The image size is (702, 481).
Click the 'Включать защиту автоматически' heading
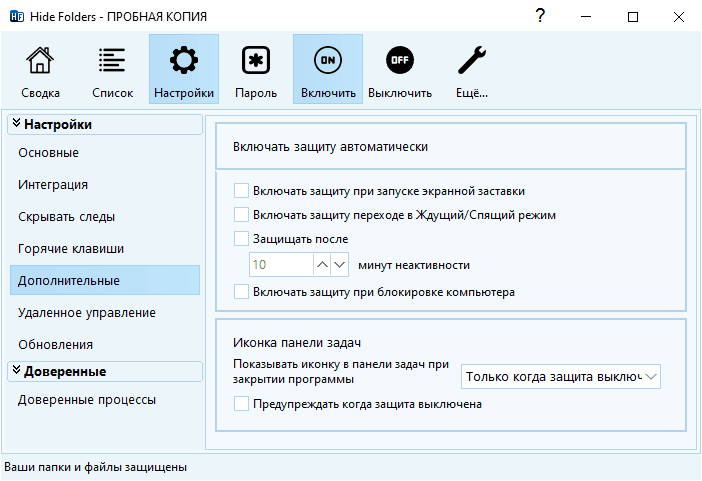[330, 146]
